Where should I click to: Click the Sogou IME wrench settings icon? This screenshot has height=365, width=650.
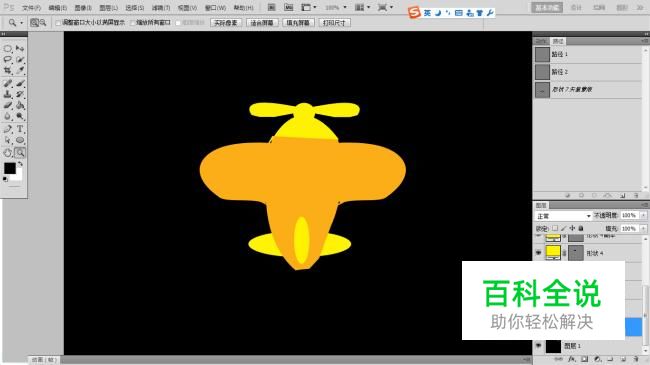490,13
